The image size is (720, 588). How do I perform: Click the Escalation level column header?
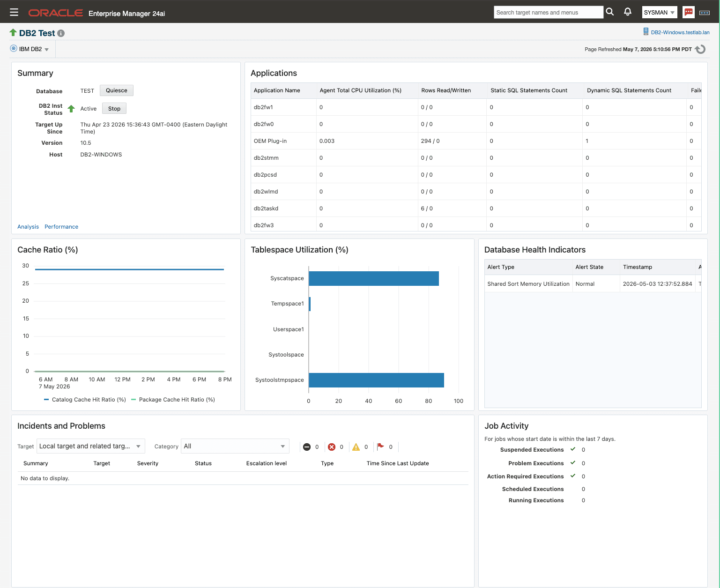(267, 463)
